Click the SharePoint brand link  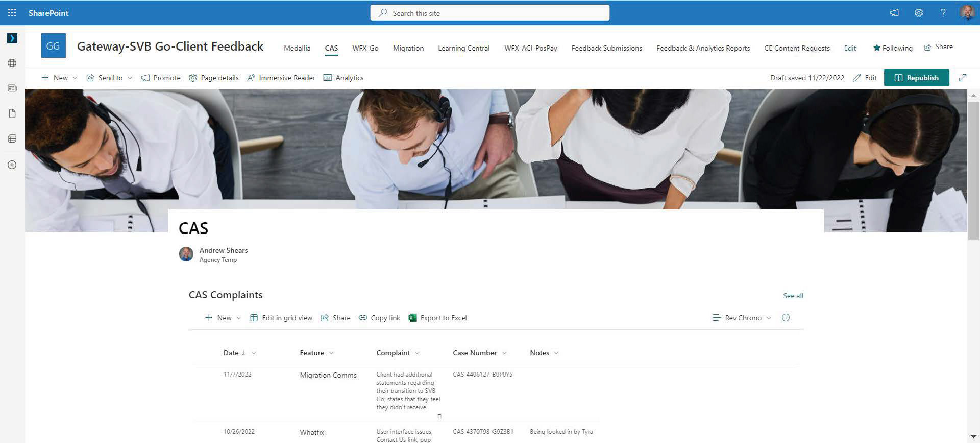point(48,13)
